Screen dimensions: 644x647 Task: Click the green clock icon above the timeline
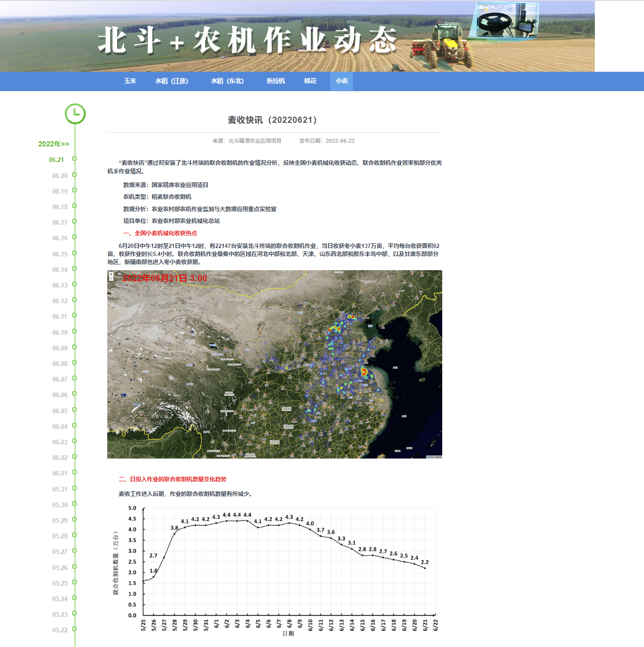[x=75, y=114]
